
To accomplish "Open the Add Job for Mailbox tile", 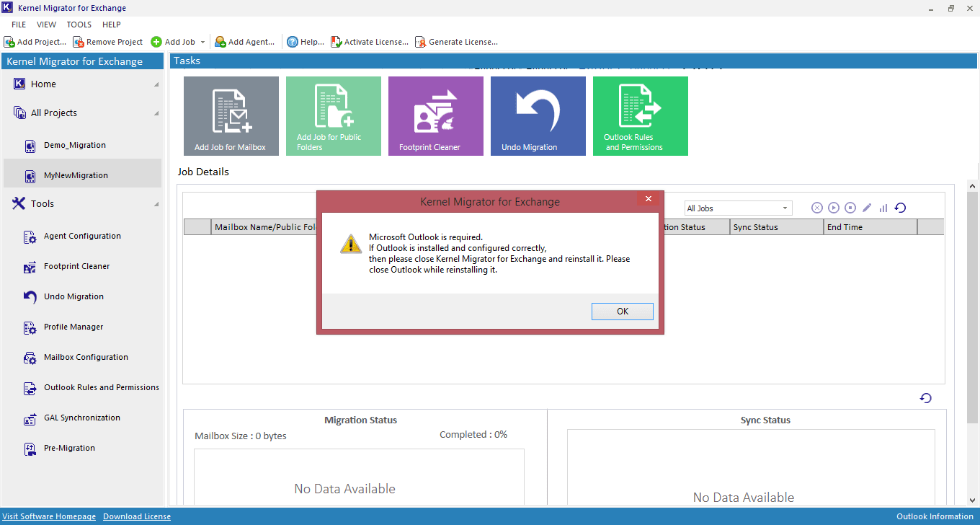I will [x=231, y=116].
